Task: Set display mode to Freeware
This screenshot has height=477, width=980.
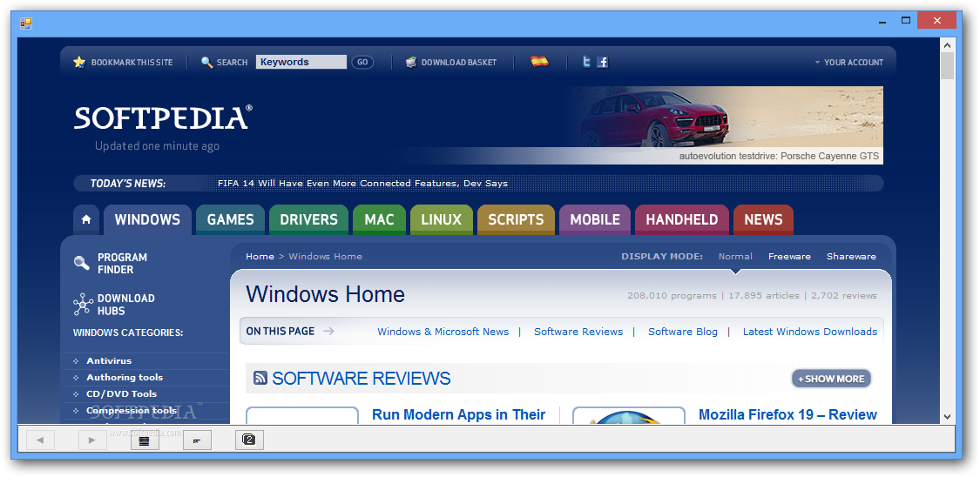Action: click(789, 257)
